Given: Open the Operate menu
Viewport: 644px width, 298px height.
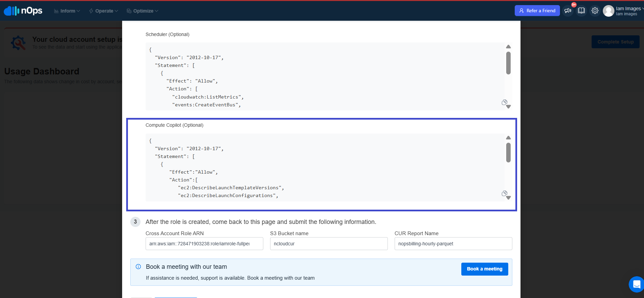Looking at the screenshot, I should pos(103,11).
